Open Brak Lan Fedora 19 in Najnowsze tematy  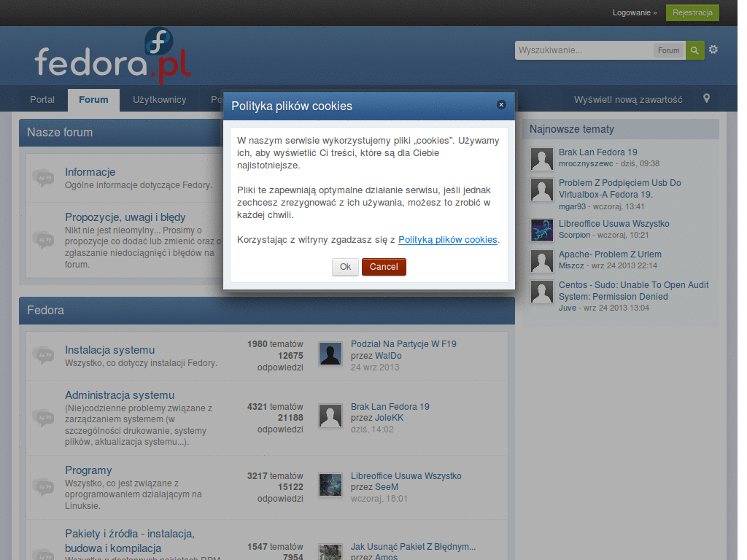[598, 152]
